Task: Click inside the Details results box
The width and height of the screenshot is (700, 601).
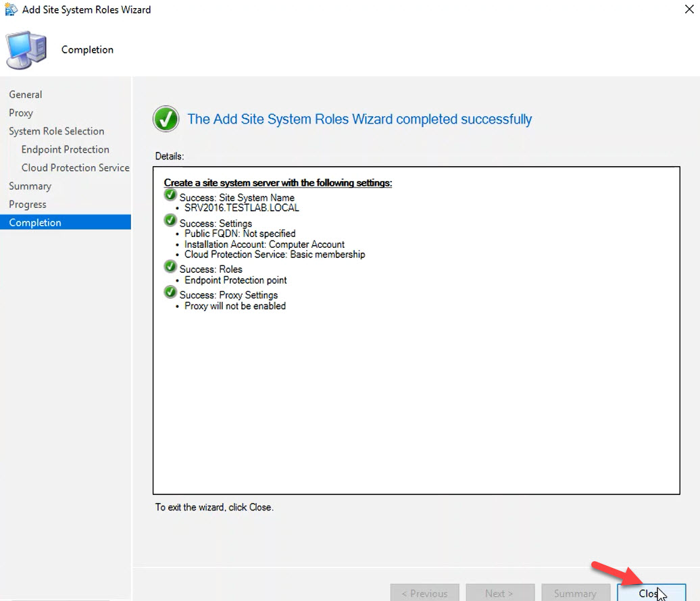Action: pos(416,371)
